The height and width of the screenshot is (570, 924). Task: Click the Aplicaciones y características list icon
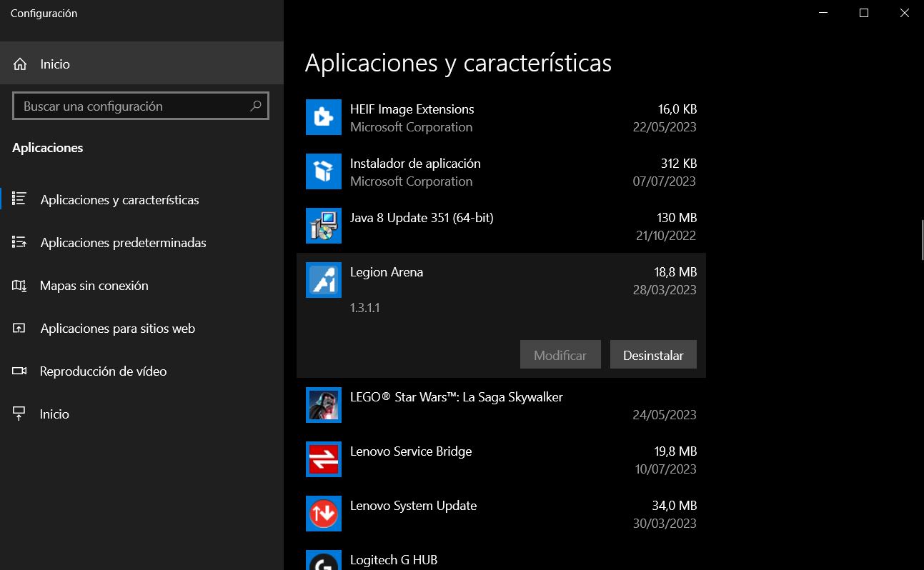coord(19,199)
